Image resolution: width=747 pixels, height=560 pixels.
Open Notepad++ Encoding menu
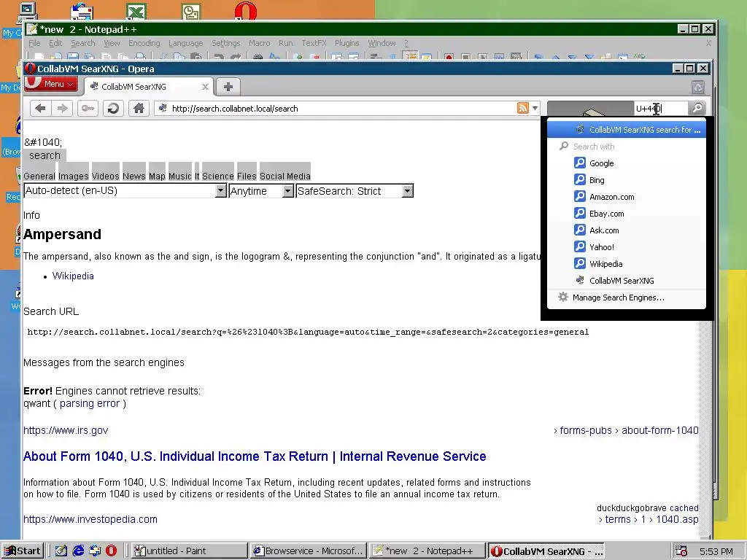(144, 43)
